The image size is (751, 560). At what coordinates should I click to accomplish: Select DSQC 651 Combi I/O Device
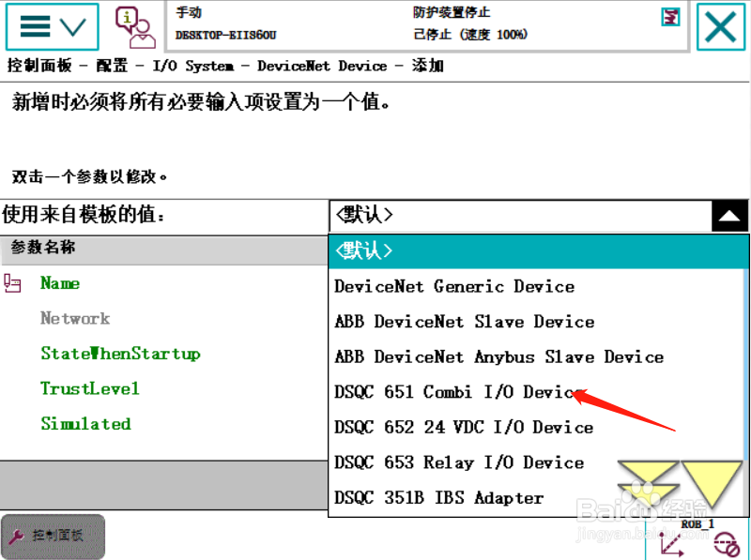459,392
